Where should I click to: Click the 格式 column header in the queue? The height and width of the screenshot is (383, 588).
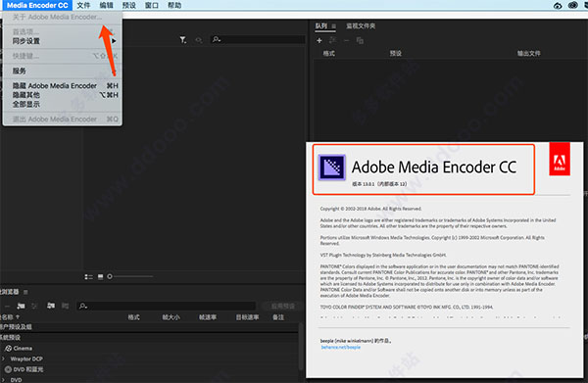click(x=329, y=53)
